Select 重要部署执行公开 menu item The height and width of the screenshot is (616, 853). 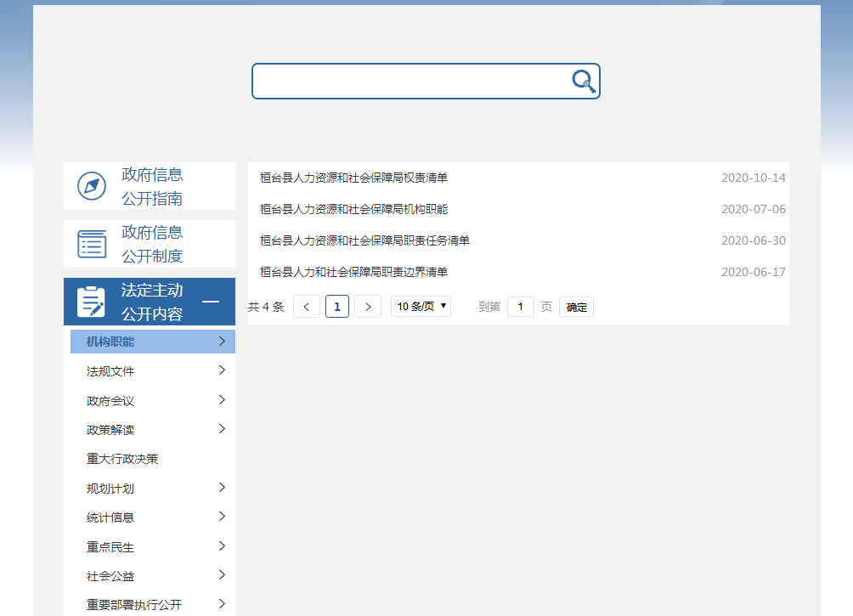point(134,605)
